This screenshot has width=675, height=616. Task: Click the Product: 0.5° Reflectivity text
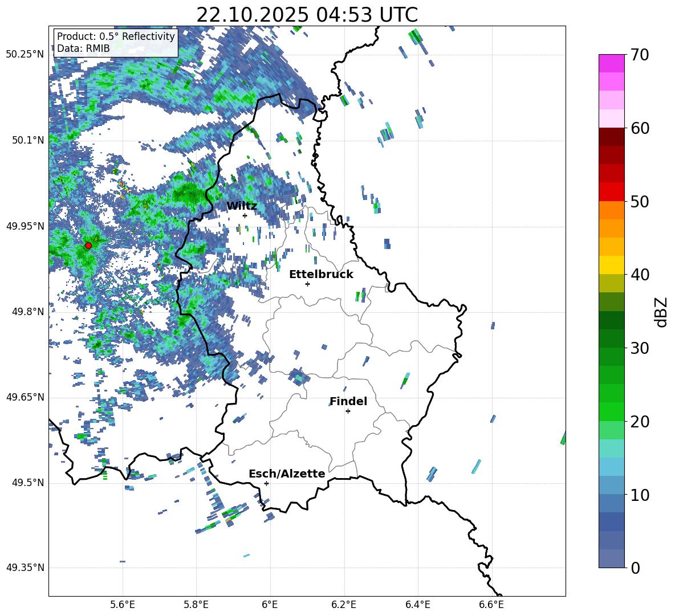(x=116, y=36)
